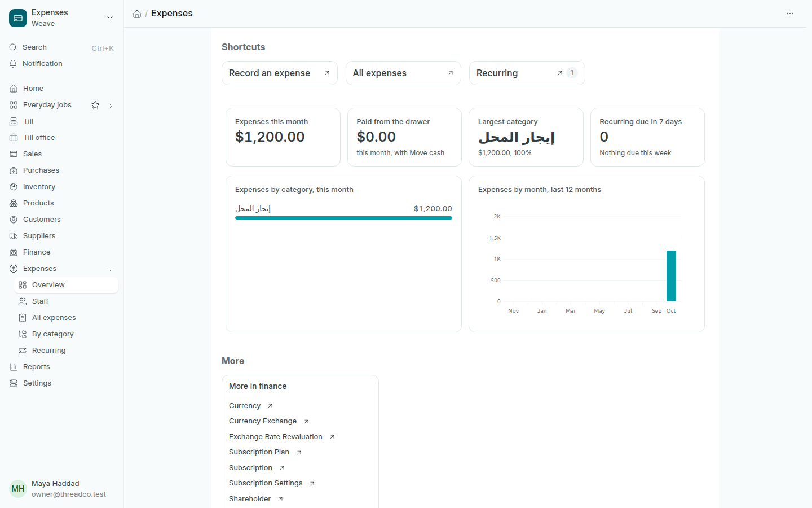Click the Expenses Weave app logo

point(18,18)
